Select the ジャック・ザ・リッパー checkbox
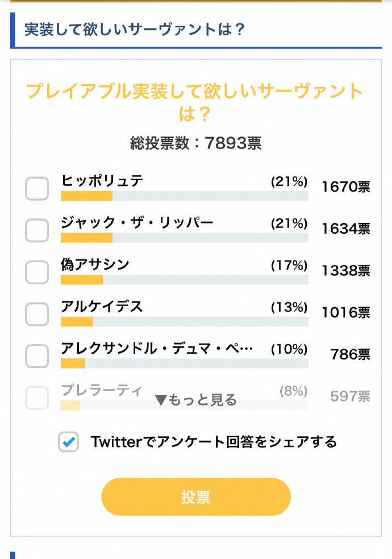 37,230
